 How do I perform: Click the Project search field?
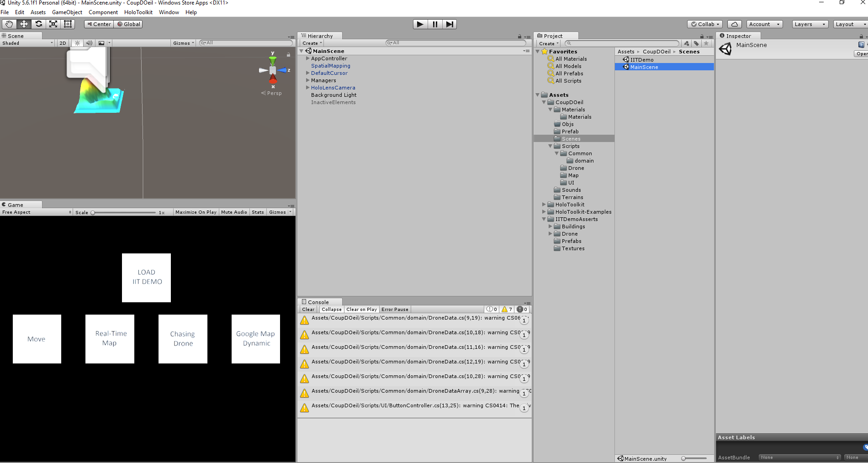pos(622,43)
